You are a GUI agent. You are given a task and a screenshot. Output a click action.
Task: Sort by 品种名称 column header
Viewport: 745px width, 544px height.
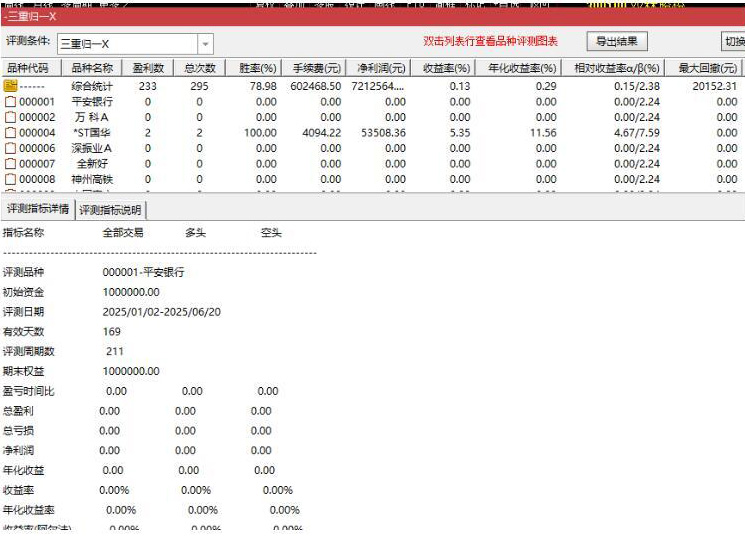click(92, 68)
